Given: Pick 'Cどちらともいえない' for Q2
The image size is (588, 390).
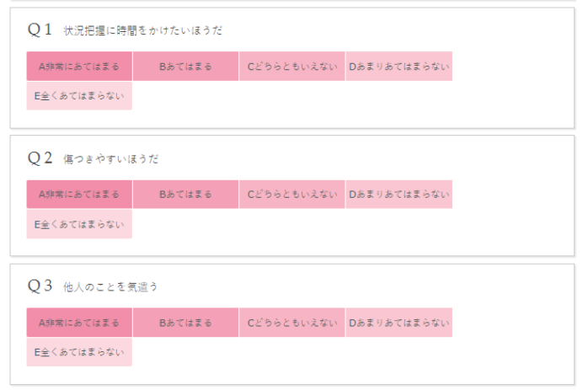Looking at the screenshot, I should [x=291, y=195].
